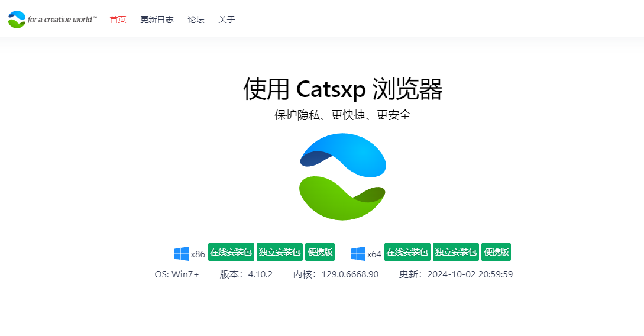Download the x86 在线安装包 installer
The width and height of the screenshot is (644, 336).
[231, 252]
